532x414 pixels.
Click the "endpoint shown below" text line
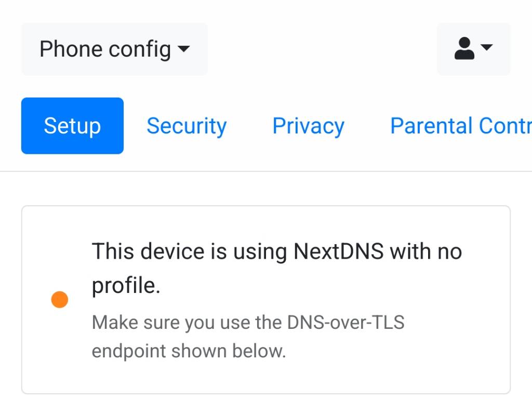click(189, 351)
